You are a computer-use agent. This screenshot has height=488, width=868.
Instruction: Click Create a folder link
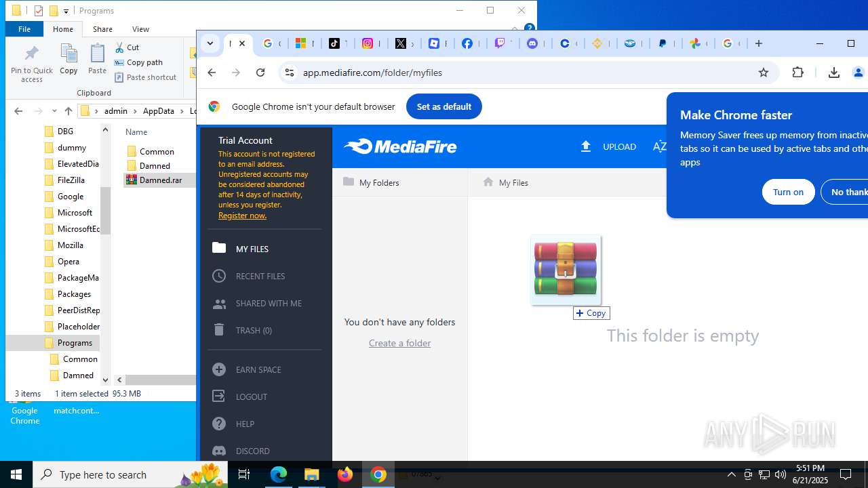(399, 343)
